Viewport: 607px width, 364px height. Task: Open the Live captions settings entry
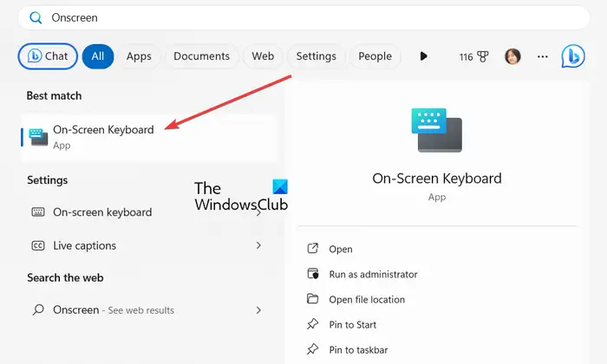click(x=147, y=245)
